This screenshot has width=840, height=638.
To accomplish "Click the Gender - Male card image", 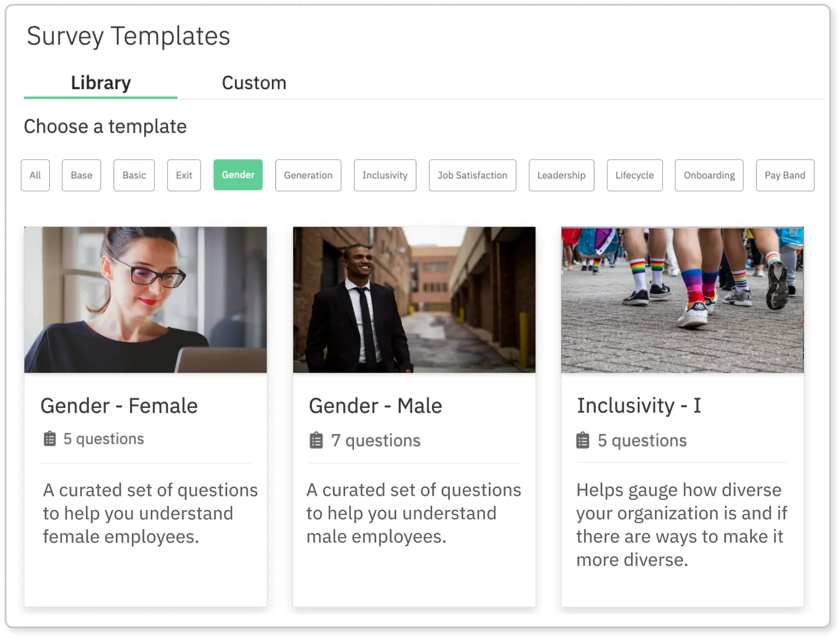I will pos(414,299).
